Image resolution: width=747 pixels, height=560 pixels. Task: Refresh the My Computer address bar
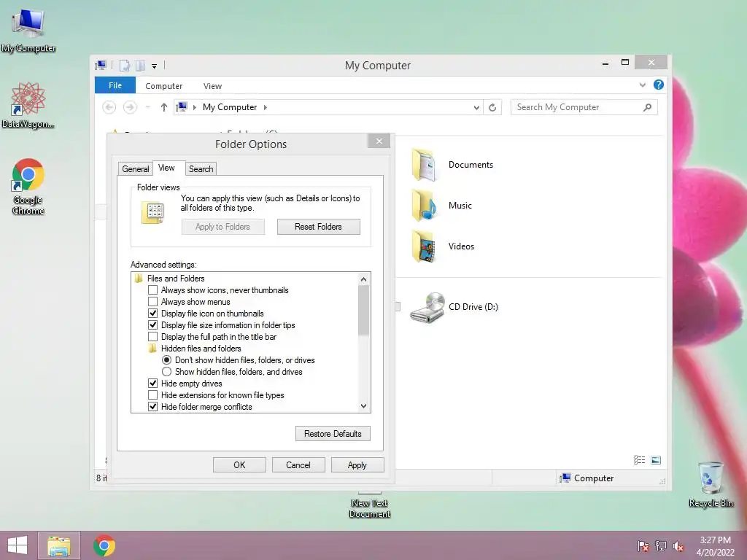pyautogui.click(x=492, y=108)
